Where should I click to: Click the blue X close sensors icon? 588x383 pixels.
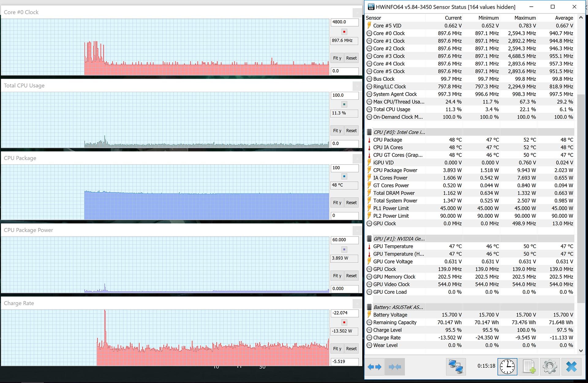pyautogui.click(x=571, y=366)
